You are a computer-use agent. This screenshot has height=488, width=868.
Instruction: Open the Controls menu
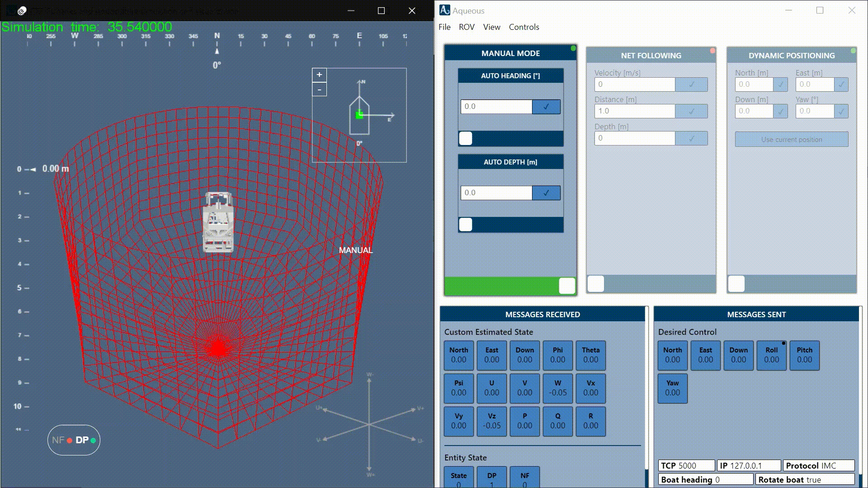point(524,27)
